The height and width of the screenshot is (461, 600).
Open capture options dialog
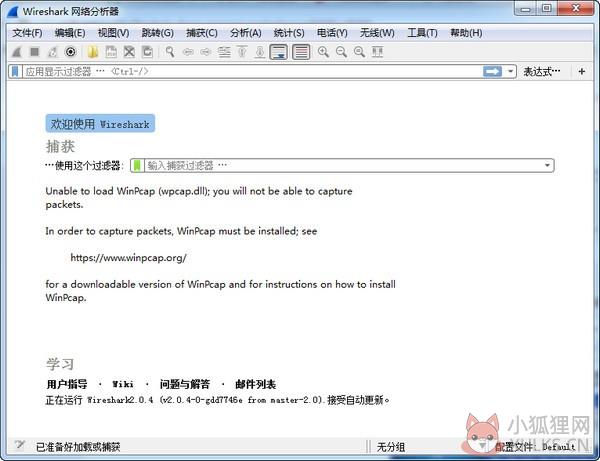71,52
